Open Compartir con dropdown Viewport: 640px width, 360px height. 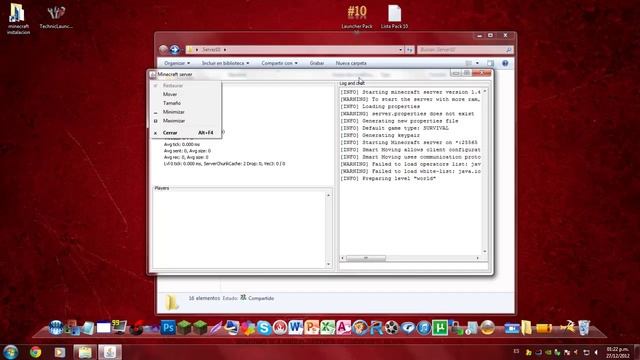279,63
